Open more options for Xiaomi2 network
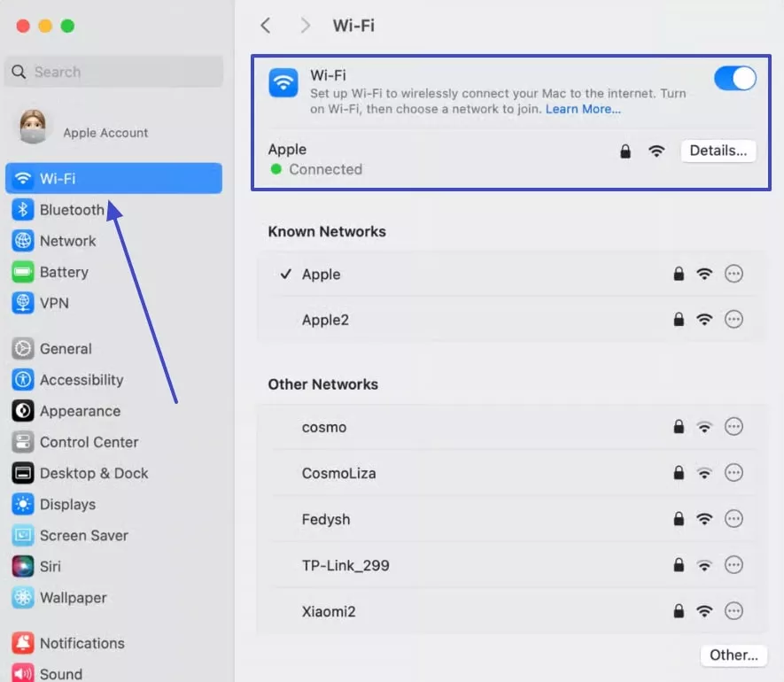The width and height of the screenshot is (784, 682). coord(734,611)
